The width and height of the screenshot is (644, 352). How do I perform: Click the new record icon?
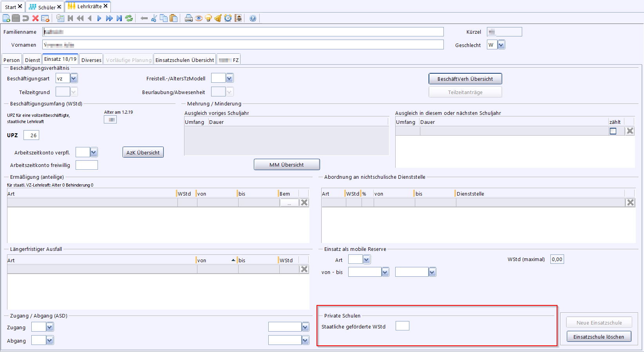click(6, 18)
